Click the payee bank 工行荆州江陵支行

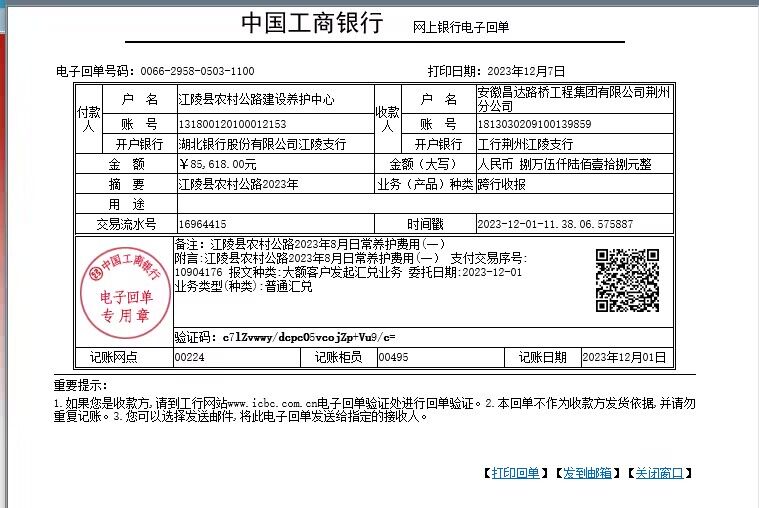pyautogui.click(x=526, y=144)
